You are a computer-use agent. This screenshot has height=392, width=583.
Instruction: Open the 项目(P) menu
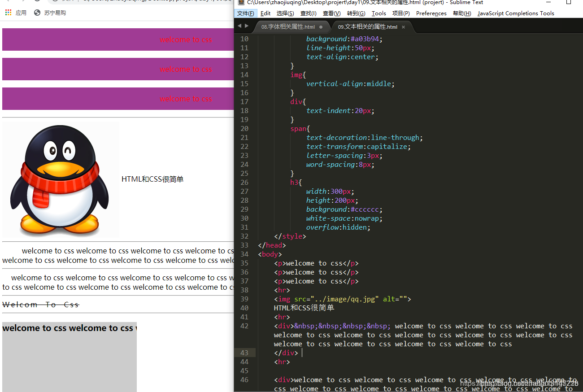tap(401, 13)
